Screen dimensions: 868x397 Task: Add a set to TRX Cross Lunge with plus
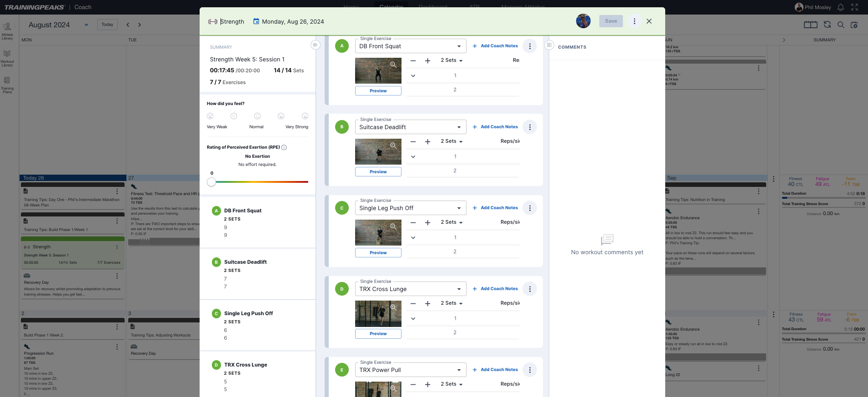427,303
